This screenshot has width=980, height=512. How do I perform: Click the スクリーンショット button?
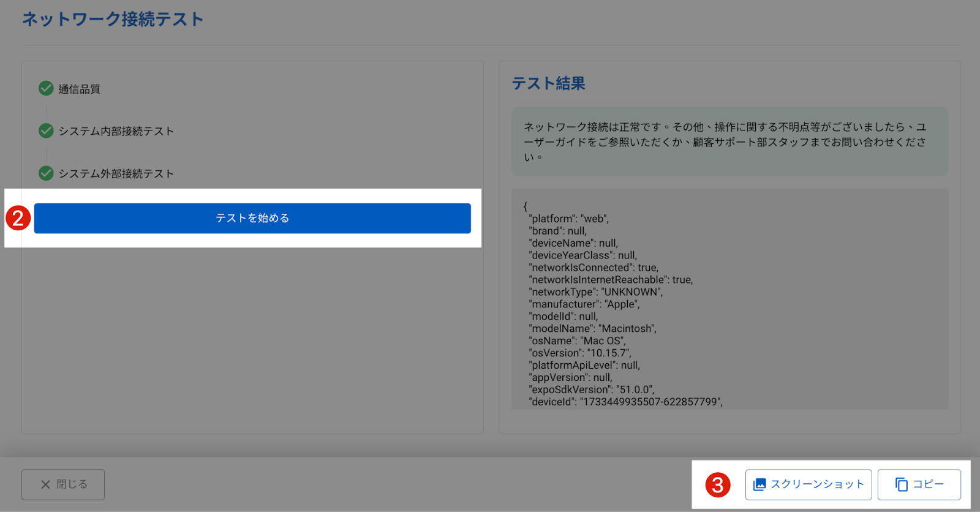pos(809,484)
